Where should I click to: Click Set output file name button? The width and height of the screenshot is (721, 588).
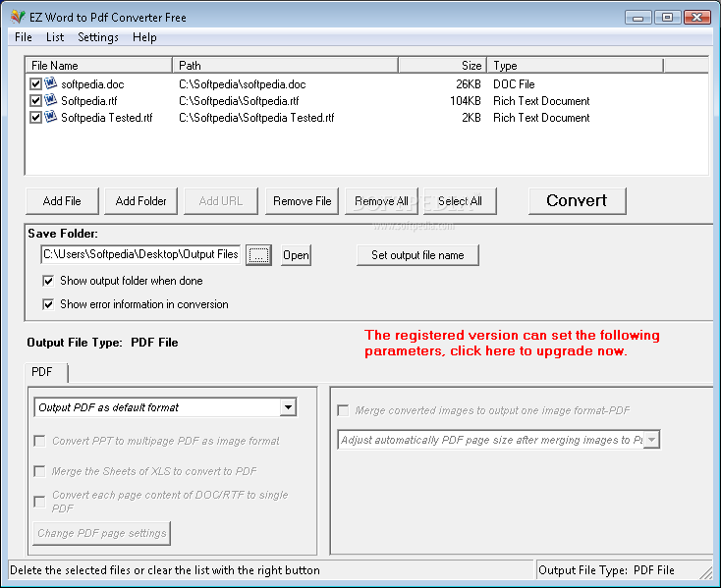tap(417, 255)
